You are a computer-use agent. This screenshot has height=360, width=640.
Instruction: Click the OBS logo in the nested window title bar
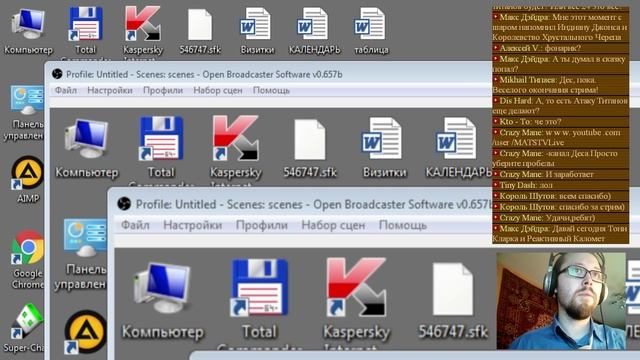[x=124, y=204]
